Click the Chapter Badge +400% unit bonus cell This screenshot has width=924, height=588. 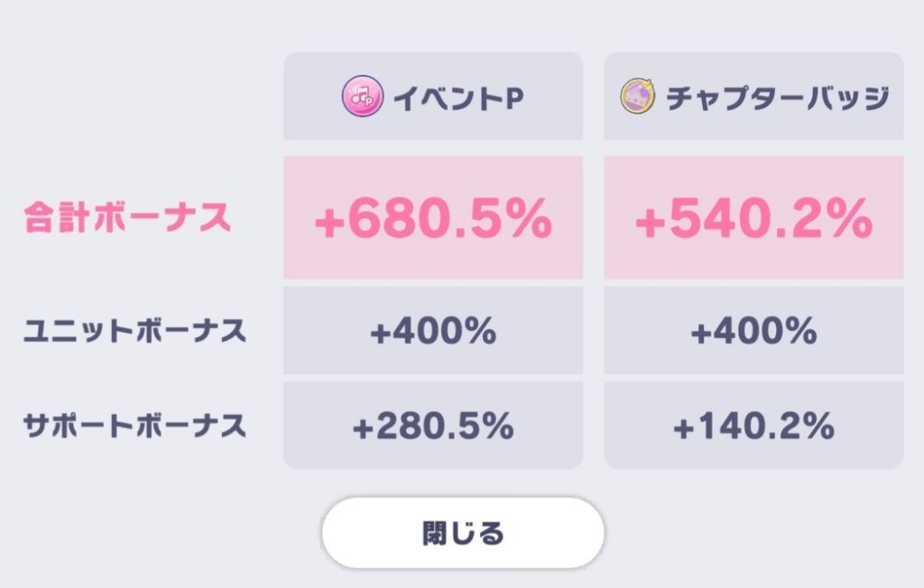pyautogui.click(x=753, y=330)
